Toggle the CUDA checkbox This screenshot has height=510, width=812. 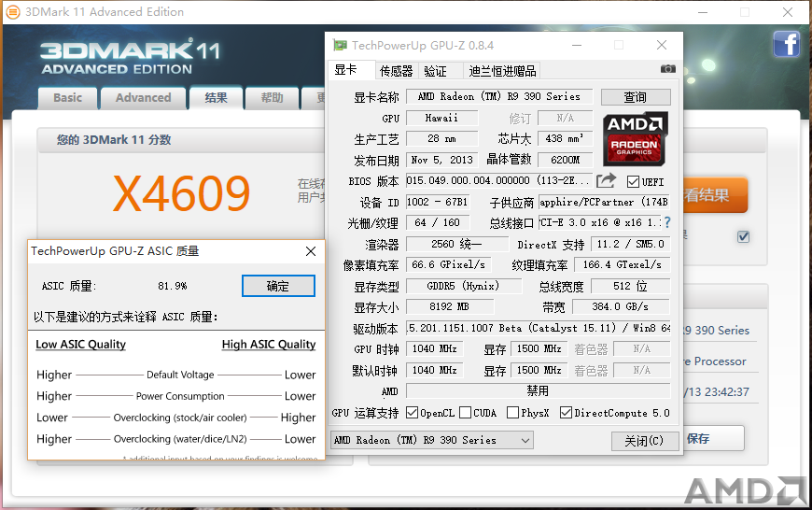[465, 413]
